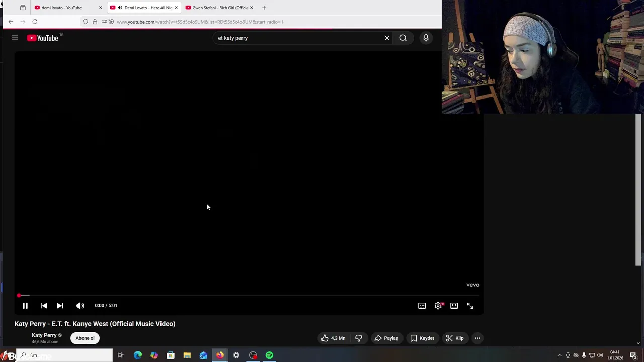The height and width of the screenshot is (362, 644).
Task: Open the YouTube guide hamburger menu
Action: [x=15, y=38]
